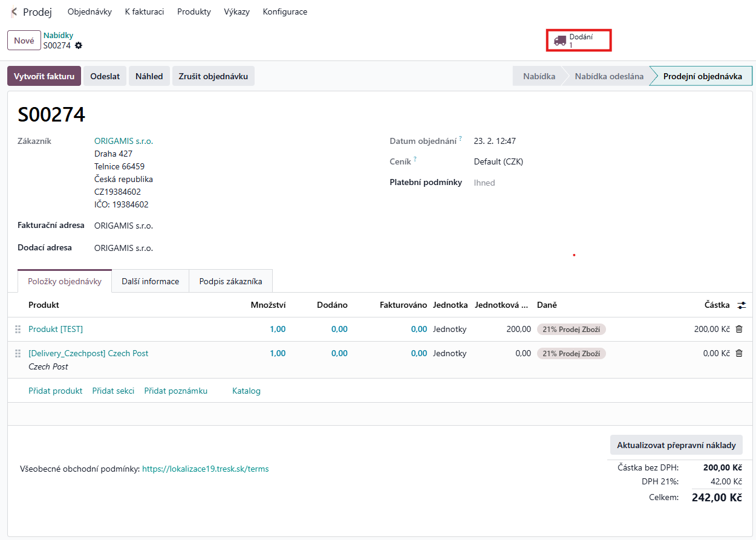This screenshot has width=756, height=540.
Task: Click the Prodej app home icon
Action: [14, 12]
